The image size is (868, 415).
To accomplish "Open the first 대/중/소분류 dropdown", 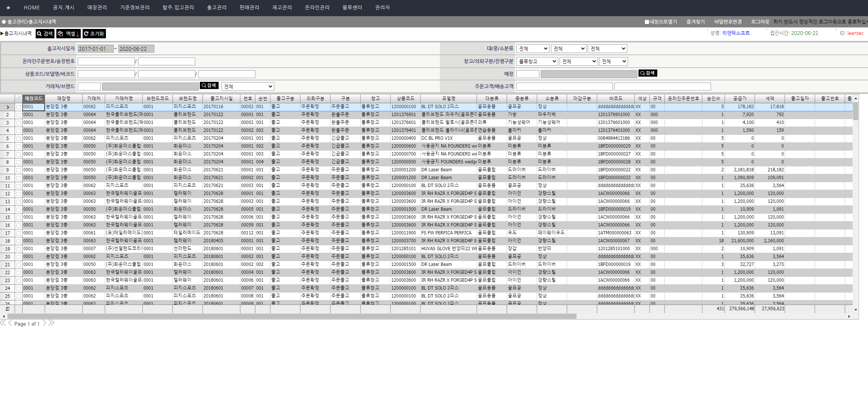I will point(533,48).
